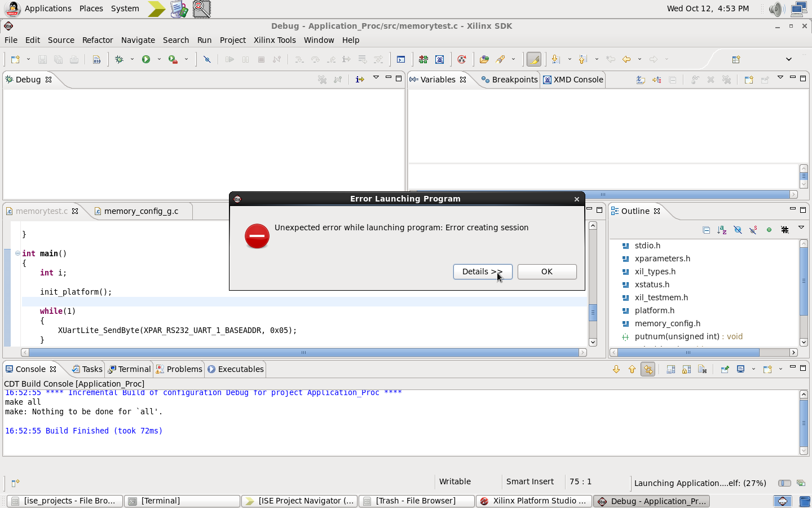Click the Pin Console icon
Screen dimensions: 812x508
725,369
